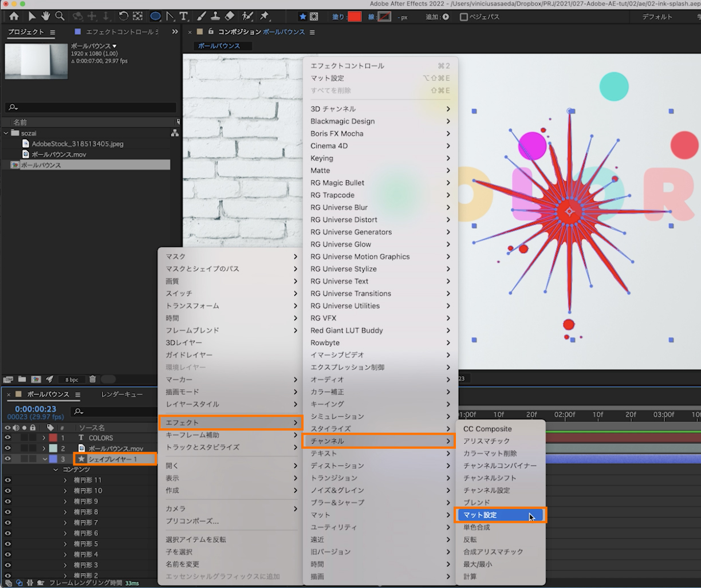Select the Puppet Pin tool
Image resolution: width=701 pixels, height=588 pixels.
point(265,17)
